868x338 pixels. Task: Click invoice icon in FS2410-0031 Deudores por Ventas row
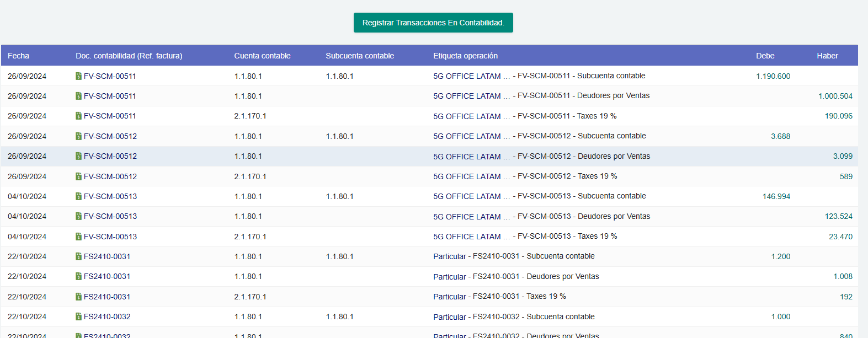point(78,277)
